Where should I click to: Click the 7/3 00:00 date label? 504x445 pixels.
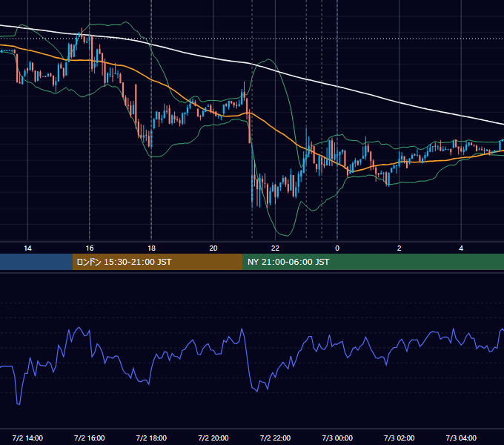pos(337,438)
